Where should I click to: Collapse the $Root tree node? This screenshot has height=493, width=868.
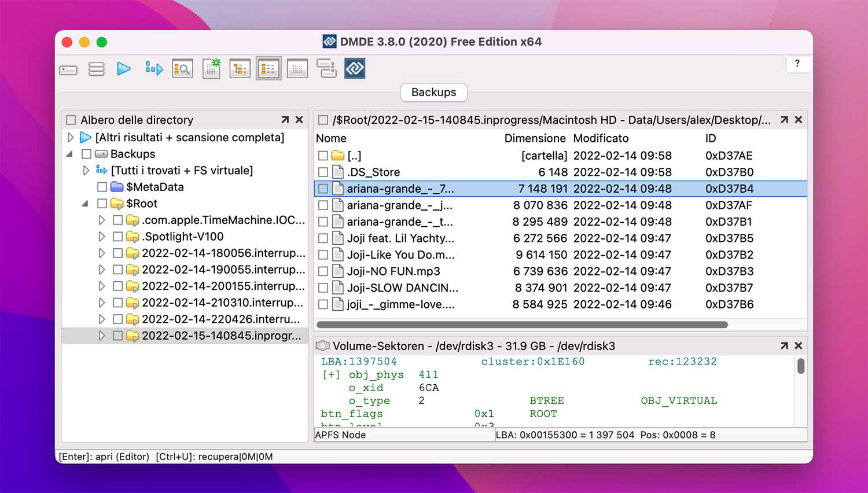86,204
